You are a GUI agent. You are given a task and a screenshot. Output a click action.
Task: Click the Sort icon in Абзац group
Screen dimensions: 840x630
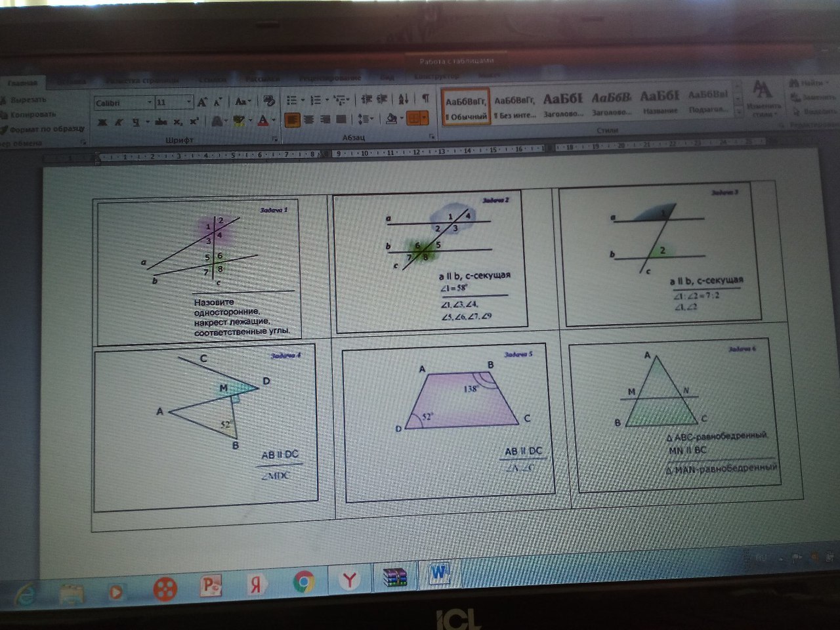point(404,99)
